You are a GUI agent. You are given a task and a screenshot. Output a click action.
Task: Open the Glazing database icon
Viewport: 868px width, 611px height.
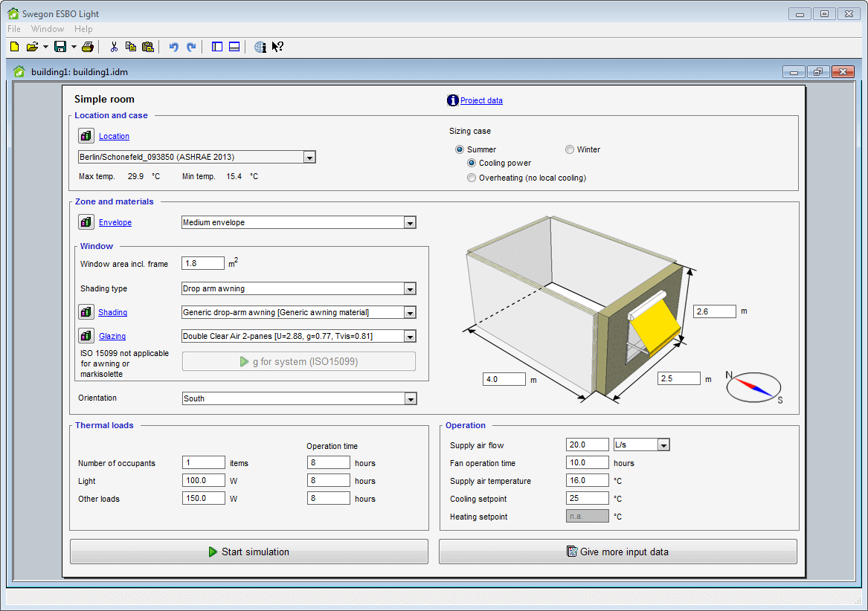tap(86, 336)
